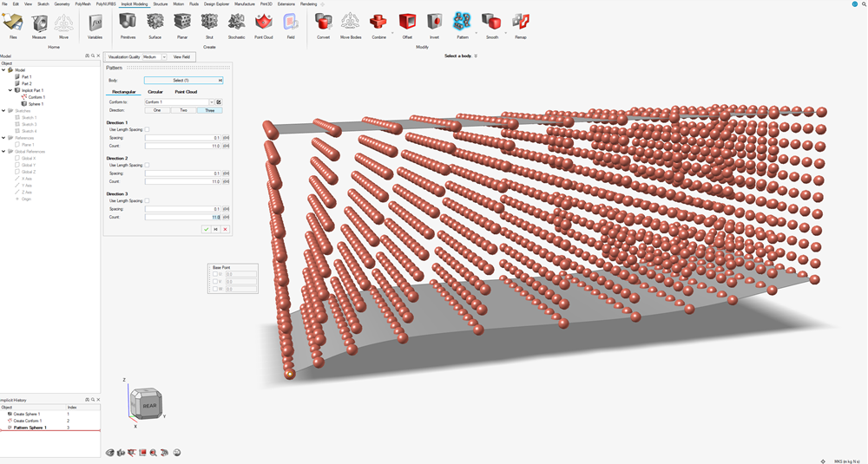Click the Smooth modify icon
Image resolution: width=868 pixels, height=464 pixels.
(x=491, y=22)
